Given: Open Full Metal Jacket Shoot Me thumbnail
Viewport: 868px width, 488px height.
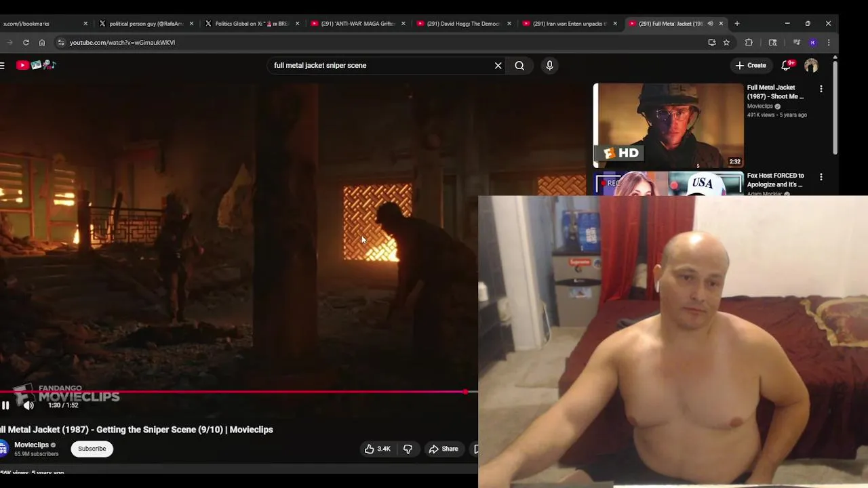Looking at the screenshot, I should [668, 125].
